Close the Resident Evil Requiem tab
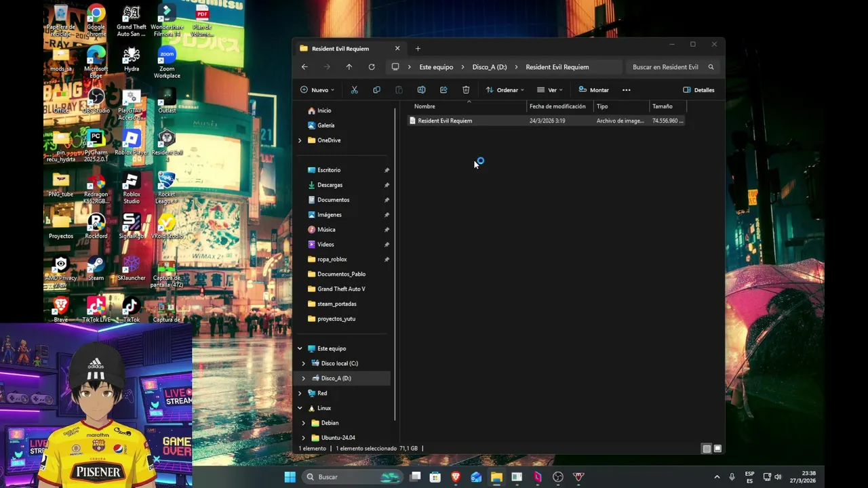The image size is (868, 488). [x=397, y=49]
